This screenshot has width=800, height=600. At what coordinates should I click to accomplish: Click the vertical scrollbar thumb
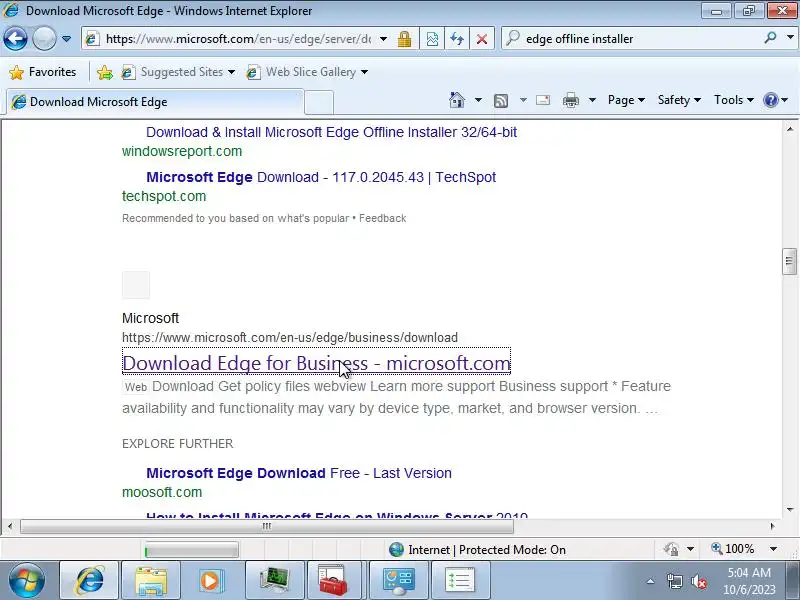[789, 261]
